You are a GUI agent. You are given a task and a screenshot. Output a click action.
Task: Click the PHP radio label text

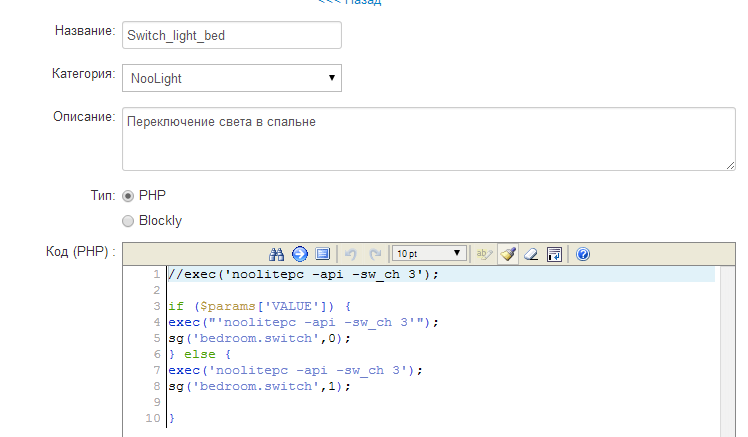click(x=152, y=196)
